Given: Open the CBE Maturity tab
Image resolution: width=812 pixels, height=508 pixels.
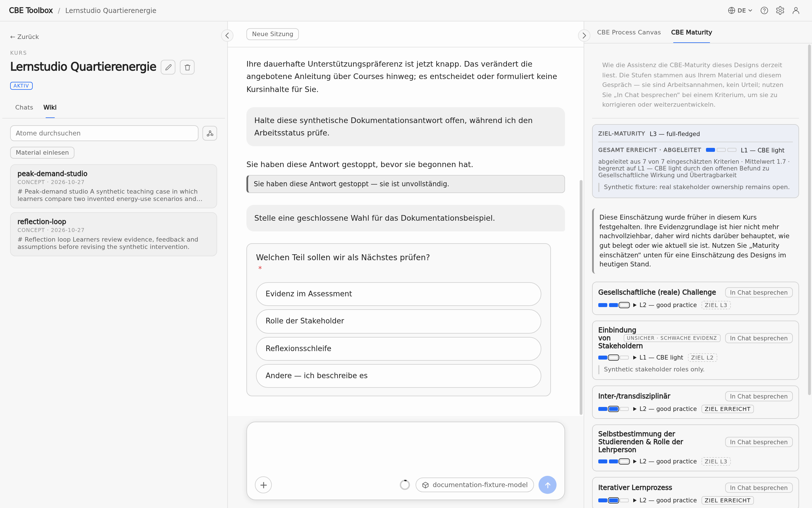Looking at the screenshot, I should click(692, 32).
